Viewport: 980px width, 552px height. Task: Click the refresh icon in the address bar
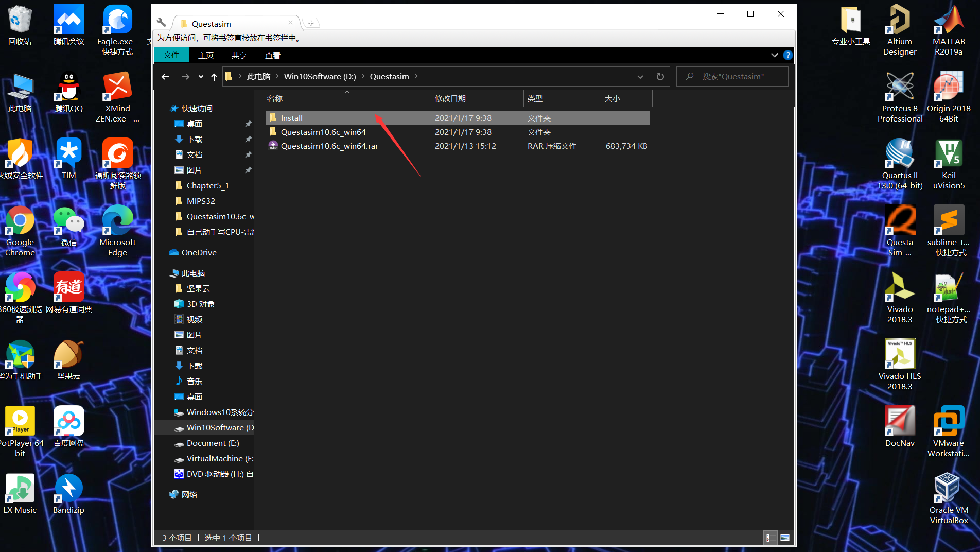[x=660, y=76]
